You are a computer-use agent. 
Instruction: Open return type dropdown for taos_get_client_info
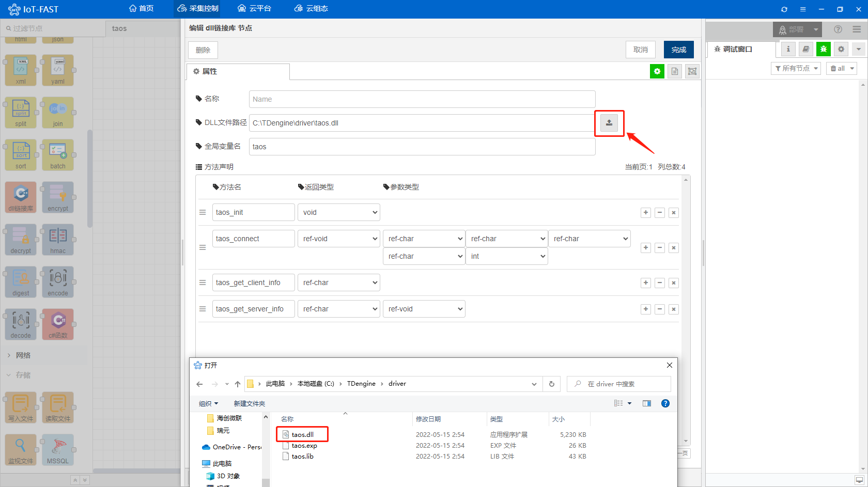(339, 282)
